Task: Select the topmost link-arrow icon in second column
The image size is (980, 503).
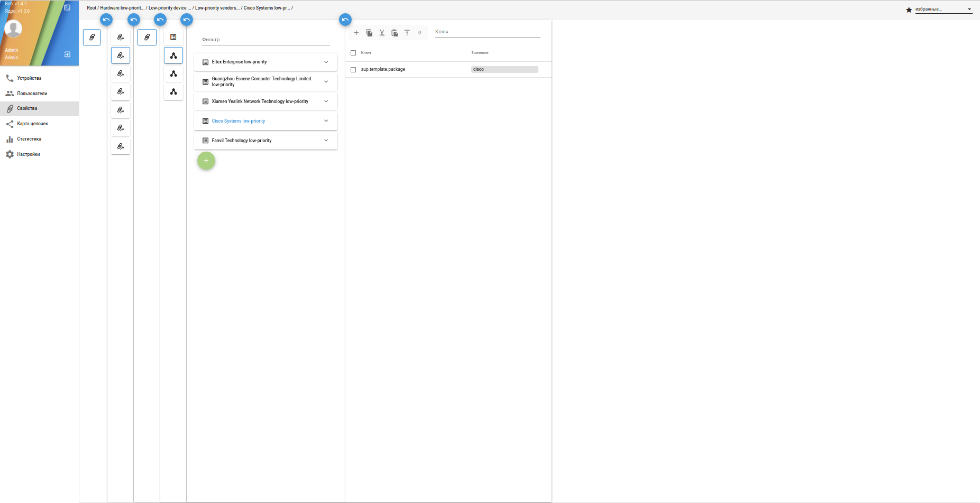Action: 121,37
